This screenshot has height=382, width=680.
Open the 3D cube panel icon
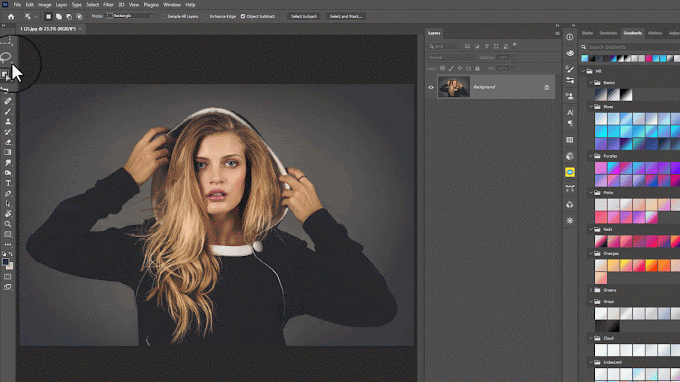tap(570, 156)
